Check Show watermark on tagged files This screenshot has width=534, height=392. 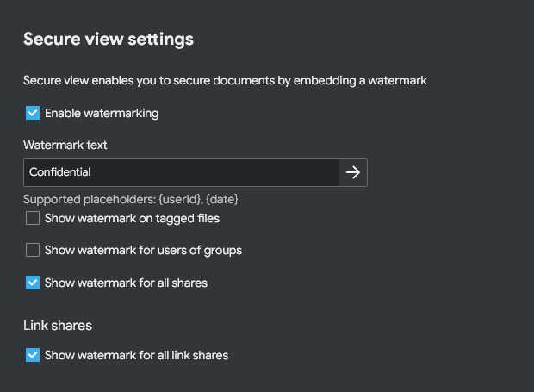coord(33,218)
